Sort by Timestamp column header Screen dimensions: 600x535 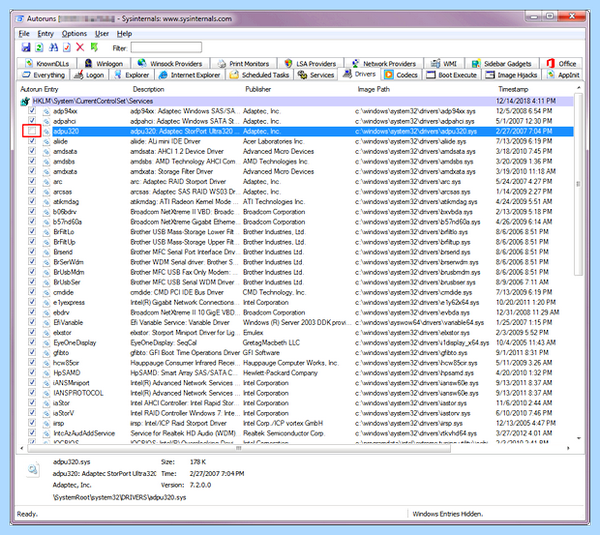click(x=513, y=89)
